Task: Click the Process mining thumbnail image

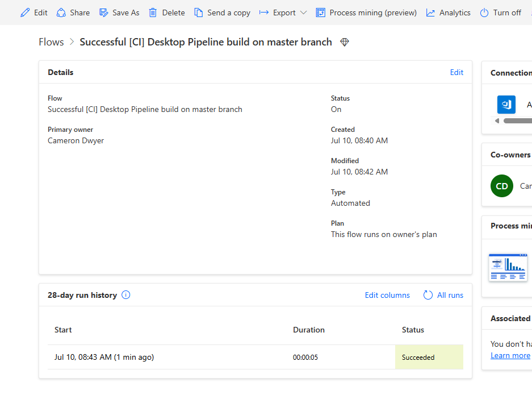Action: tap(508, 267)
